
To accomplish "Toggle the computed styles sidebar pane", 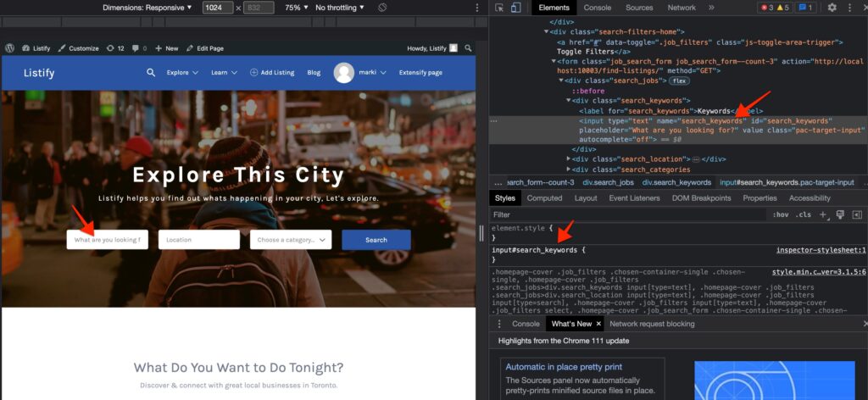I will [856, 214].
